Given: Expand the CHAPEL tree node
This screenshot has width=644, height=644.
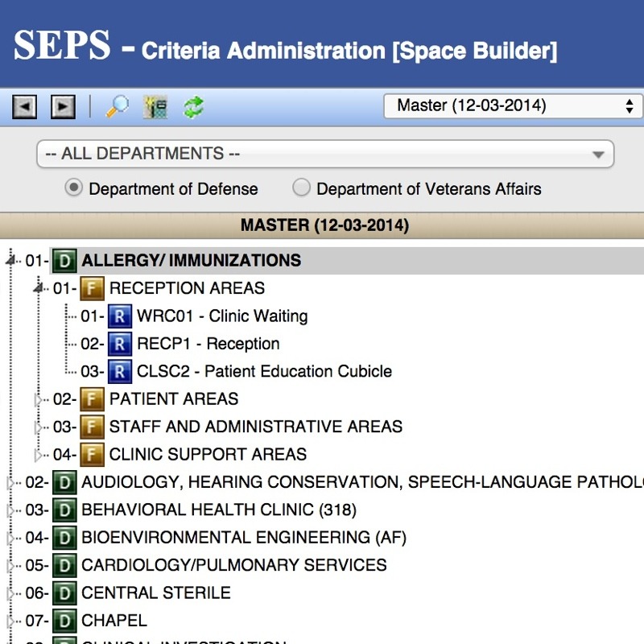Looking at the screenshot, I should click(x=10, y=621).
